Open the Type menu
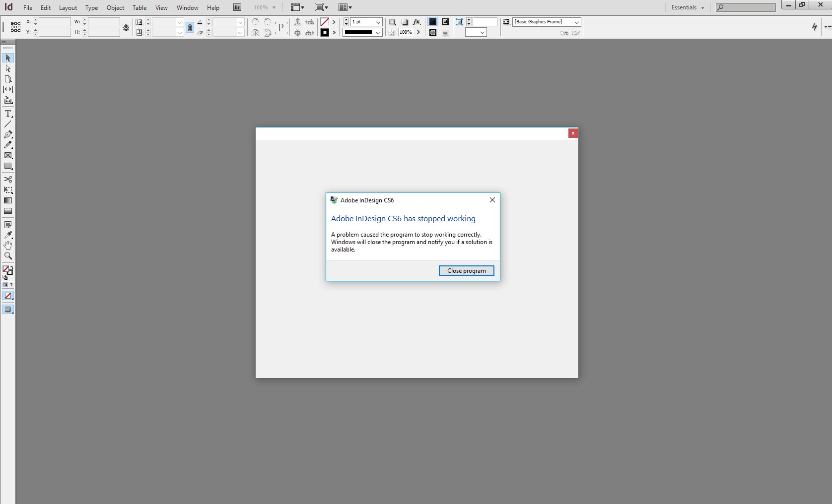The width and height of the screenshot is (832, 504). 91,7
